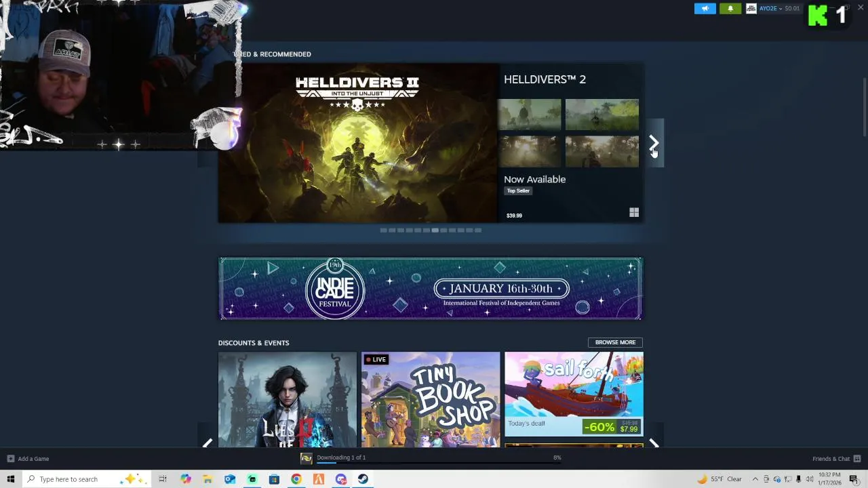Image resolution: width=868 pixels, height=488 pixels.
Task: Open the Helldivers II featured banner image
Action: (358, 143)
